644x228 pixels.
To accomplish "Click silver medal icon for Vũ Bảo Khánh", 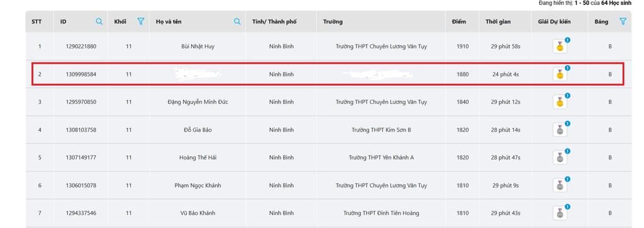I will tap(559, 214).
